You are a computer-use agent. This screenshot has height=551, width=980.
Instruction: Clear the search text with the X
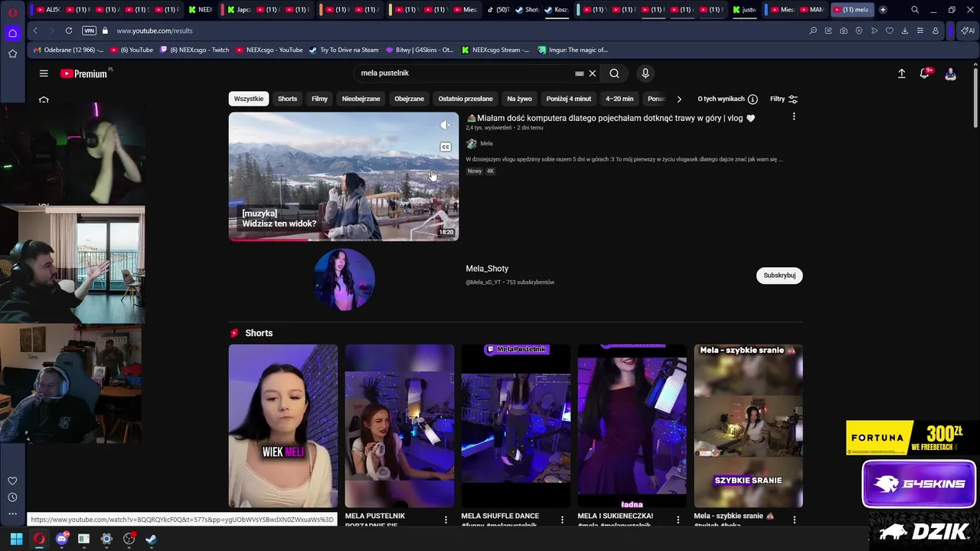(592, 73)
